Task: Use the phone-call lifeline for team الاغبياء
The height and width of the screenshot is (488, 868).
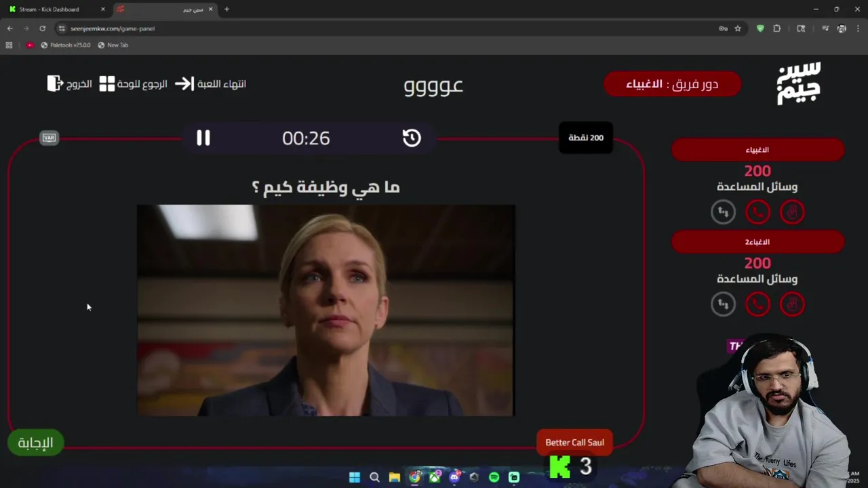Action: pos(757,212)
